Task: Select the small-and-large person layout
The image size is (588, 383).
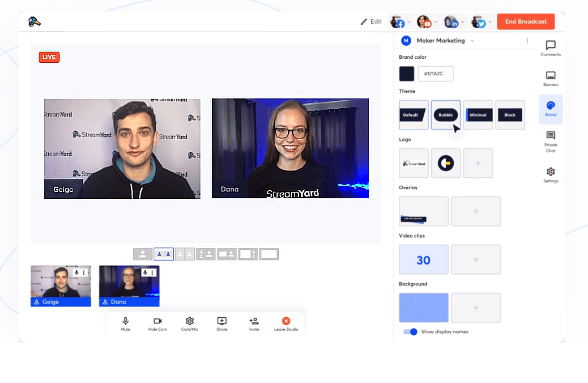Action: (x=206, y=254)
